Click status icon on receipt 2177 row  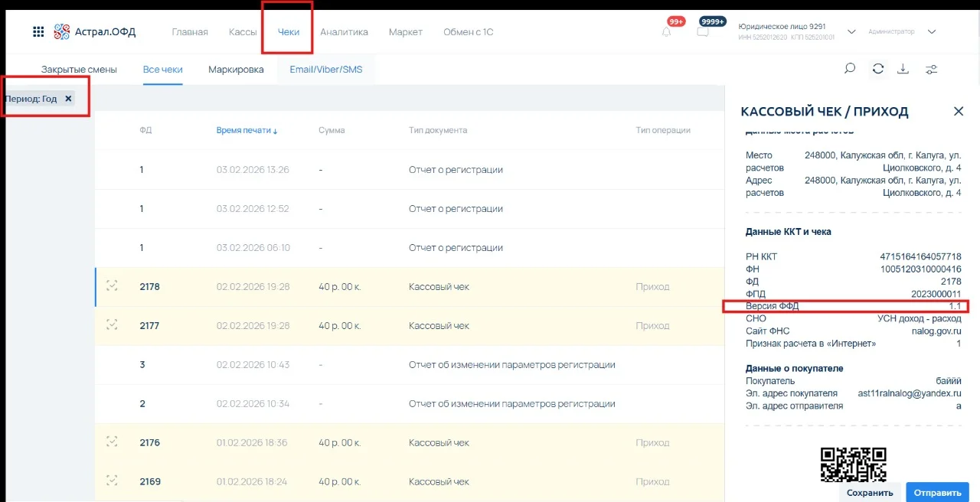[113, 325]
